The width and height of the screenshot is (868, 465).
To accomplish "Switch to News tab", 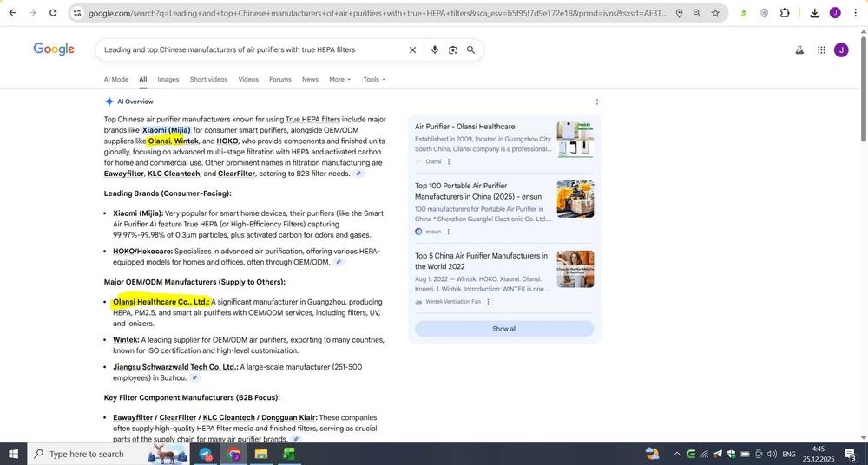I will [x=310, y=79].
